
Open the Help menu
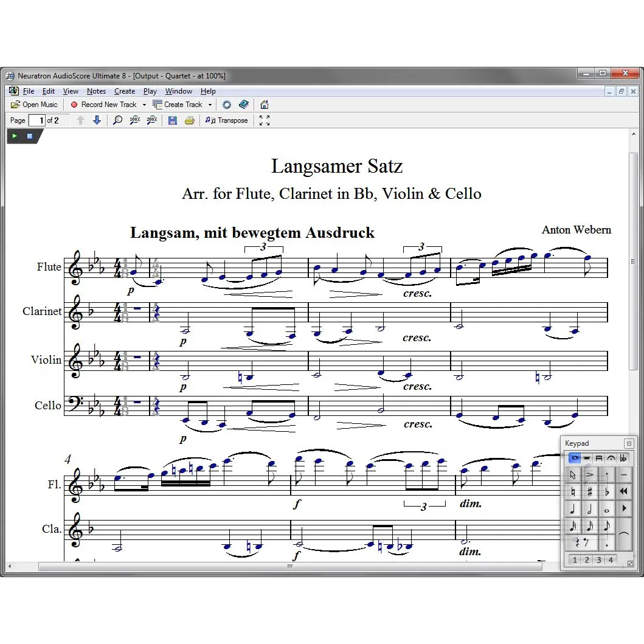(x=208, y=91)
